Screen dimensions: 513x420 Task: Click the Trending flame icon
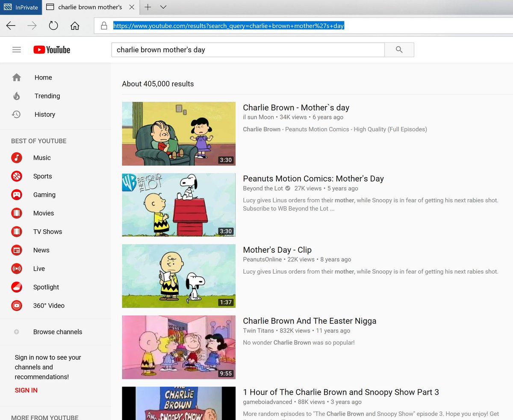(17, 96)
